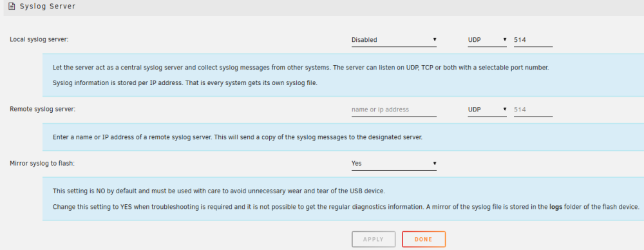Click the Mirror syslog to flash label
The width and height of the screenshot is (644, 250).
coord(42,163)
